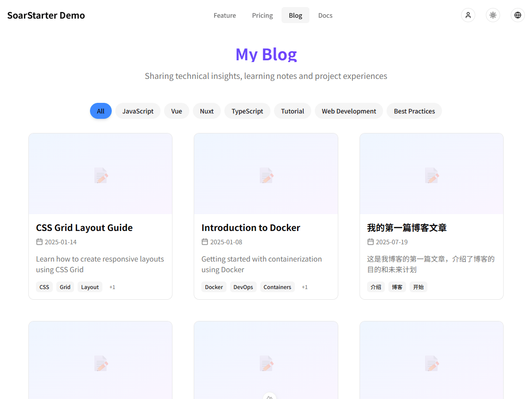Select the Vue category filter
Image resolution: width=532 pixels, height=399 pixels.
(x=176, y=111)
